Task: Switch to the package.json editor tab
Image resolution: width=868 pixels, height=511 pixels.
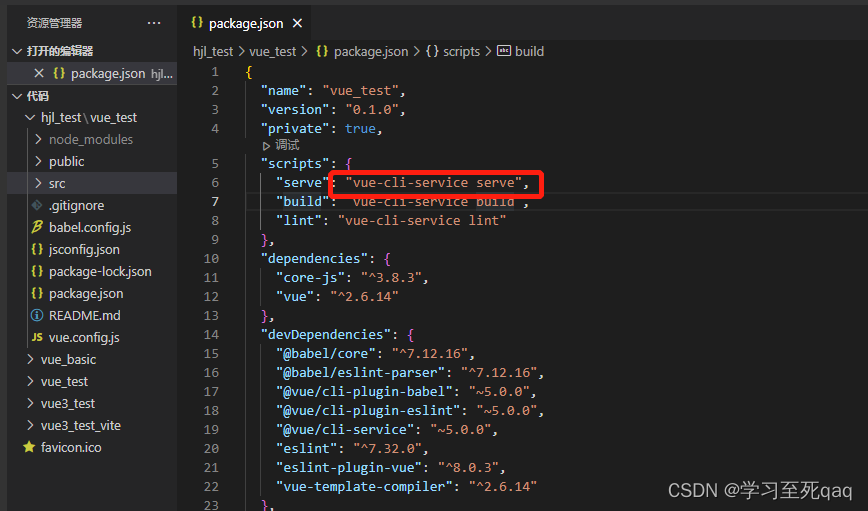Action: [x=246, y=23]
